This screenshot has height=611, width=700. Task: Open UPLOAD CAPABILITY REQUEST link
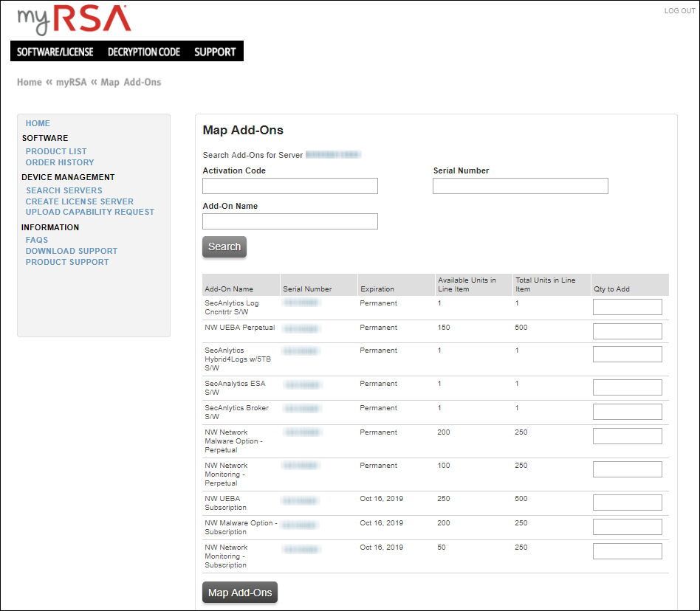pyautogui.click(x=90, y=212)
